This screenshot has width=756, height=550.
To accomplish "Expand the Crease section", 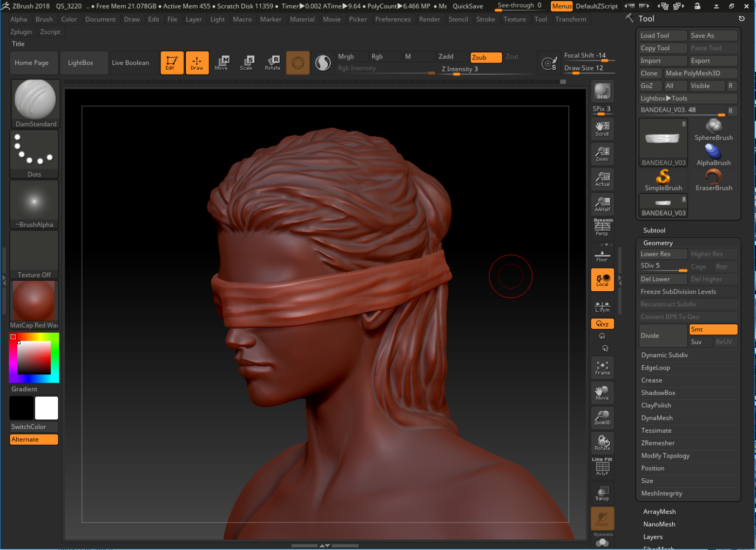I will pos(651,380).
